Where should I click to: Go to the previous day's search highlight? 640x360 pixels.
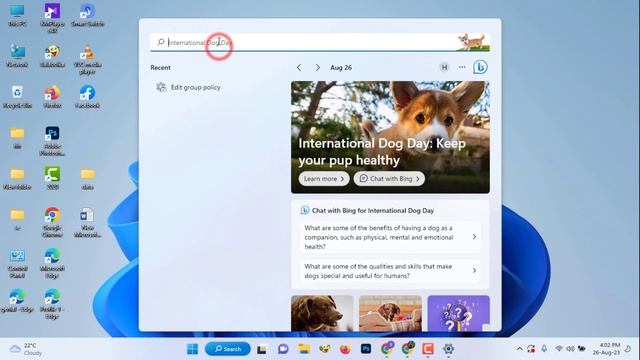click(299, 68)
